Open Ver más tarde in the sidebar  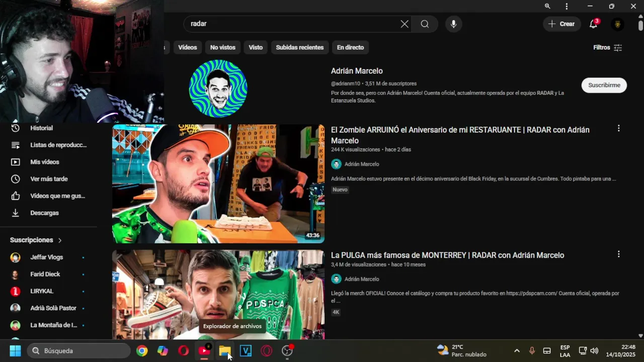[49, 179]
